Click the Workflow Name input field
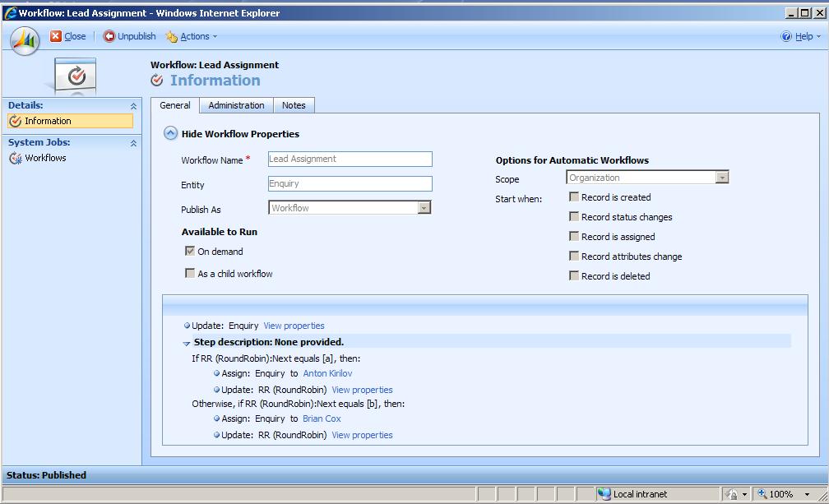 click(350, 159)
